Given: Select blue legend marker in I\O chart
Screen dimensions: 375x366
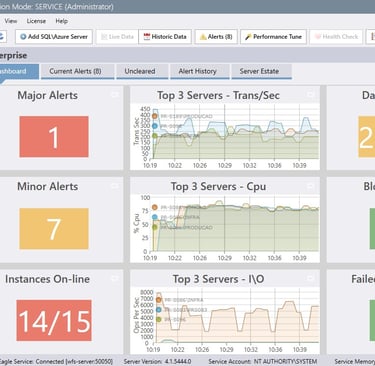Looking at the screenshot, I should click(x=159, y=310).
